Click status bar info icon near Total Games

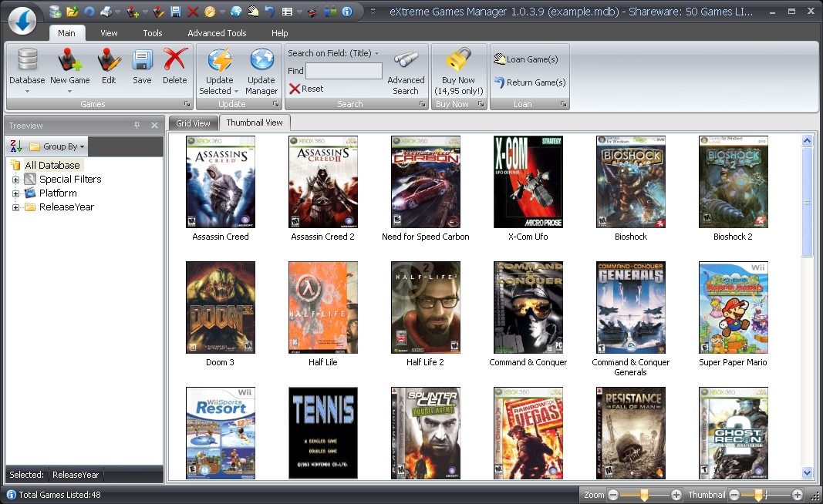tap(11, 495)
